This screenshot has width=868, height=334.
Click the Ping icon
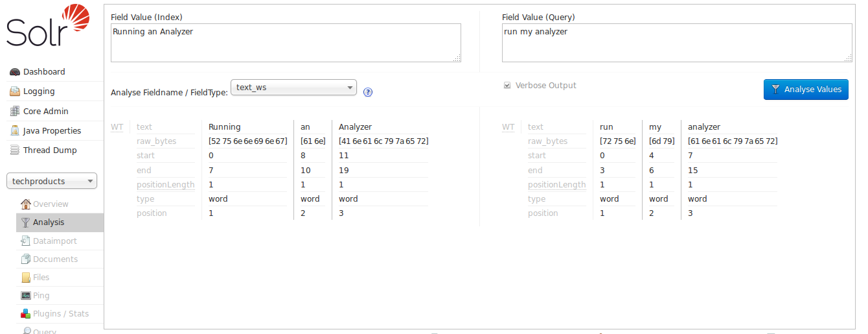click(x=26, y=296)
